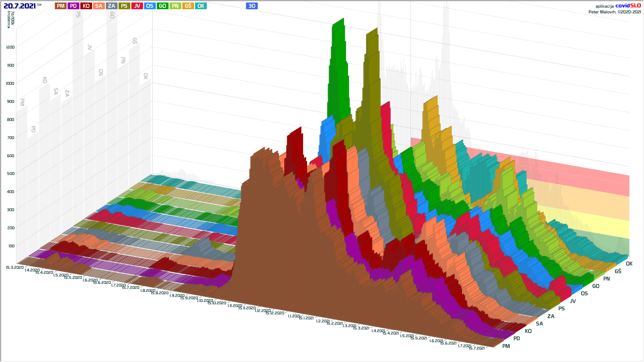
Task: Click the GŠ gold region button
Action: coord(188,6)
